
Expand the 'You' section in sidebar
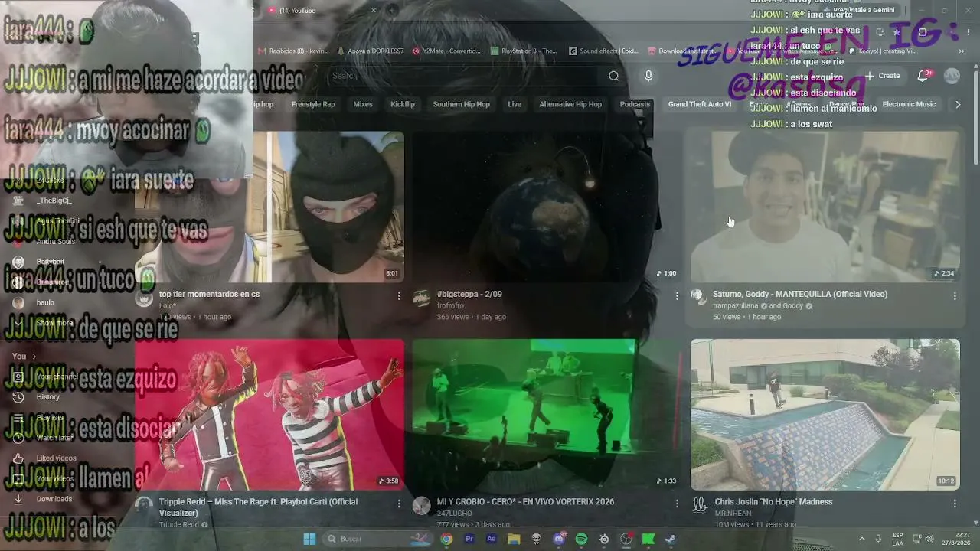click(24, 357)
